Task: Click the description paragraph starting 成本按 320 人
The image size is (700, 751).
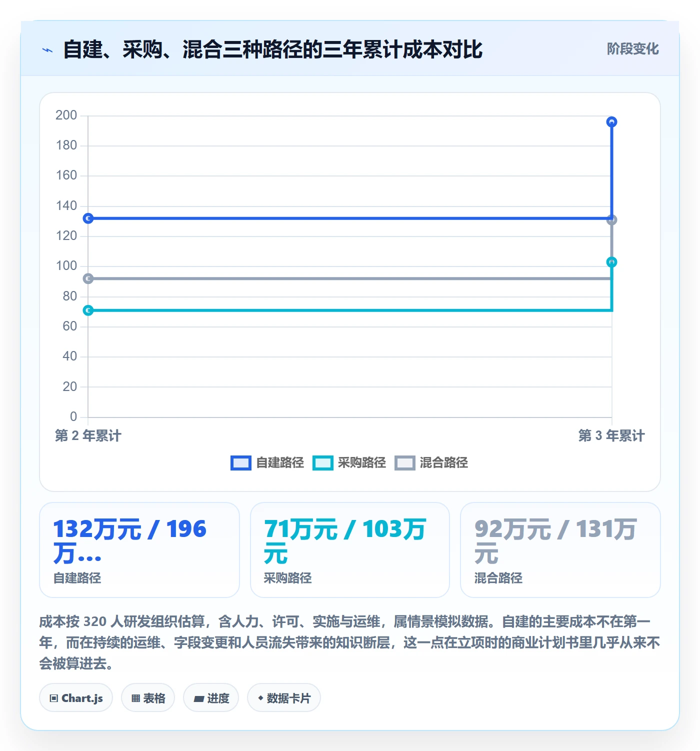Action: (x=350, y=642)
